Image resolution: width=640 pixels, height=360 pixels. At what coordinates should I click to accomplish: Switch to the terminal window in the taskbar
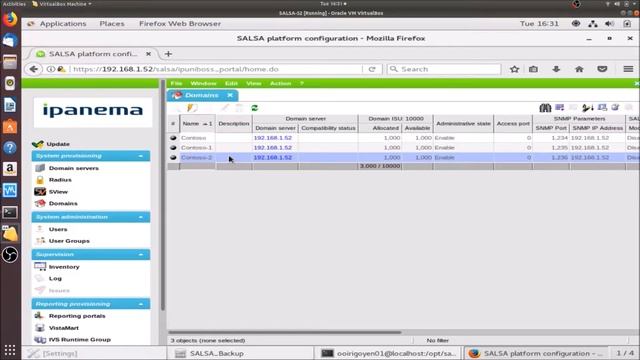click(x=388, y=353)
